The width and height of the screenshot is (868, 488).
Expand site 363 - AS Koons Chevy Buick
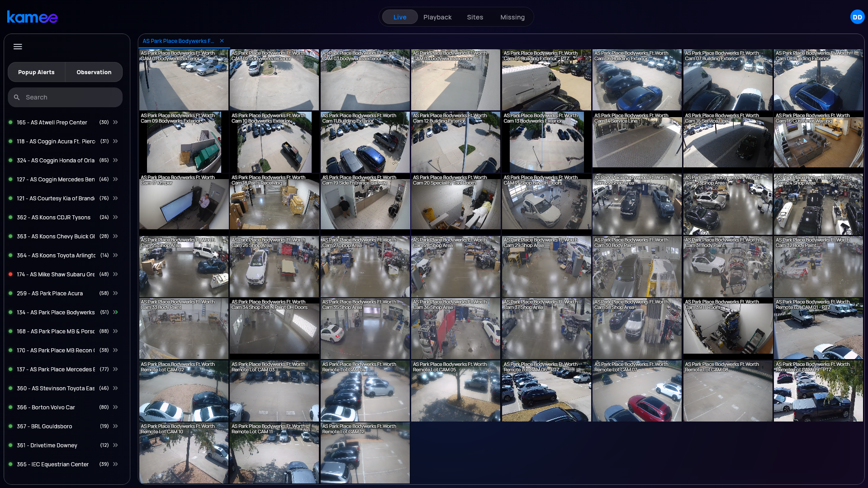pos(116,236)
